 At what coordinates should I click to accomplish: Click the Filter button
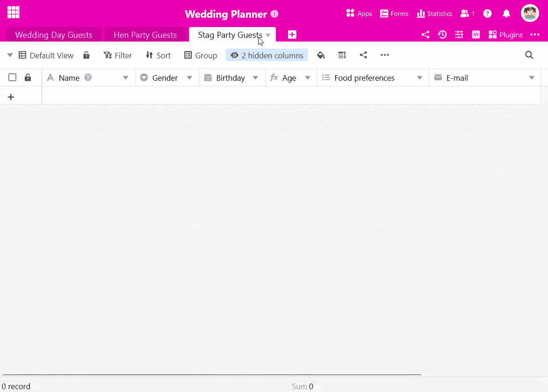[x=118, y=55]
